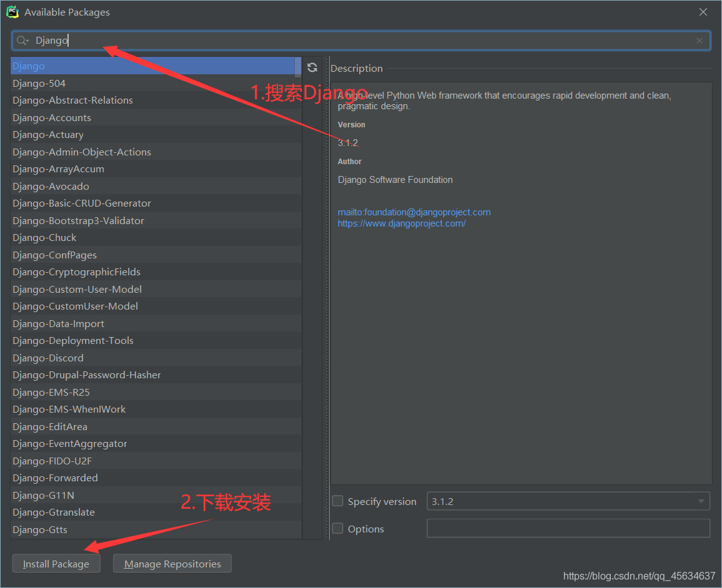Image resolution: width=722 pixels, height=588 pixels.
Task: Select Django-EventAggregator package
Action: (156, 444)
